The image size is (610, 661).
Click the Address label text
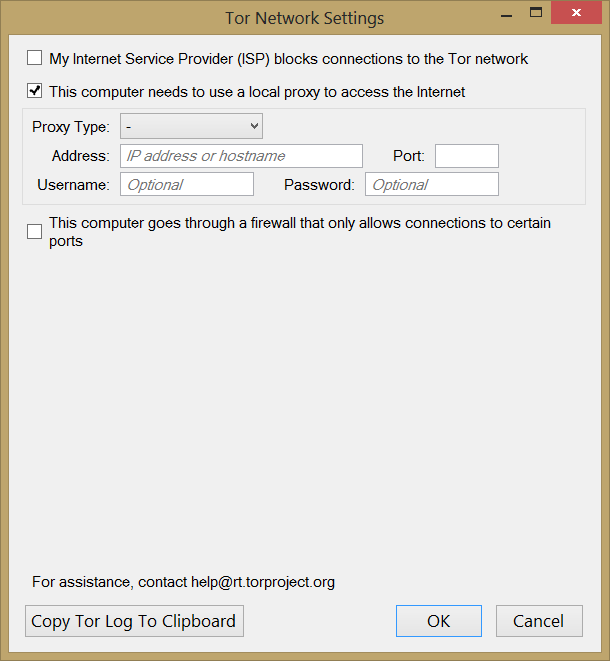(80, 156)
